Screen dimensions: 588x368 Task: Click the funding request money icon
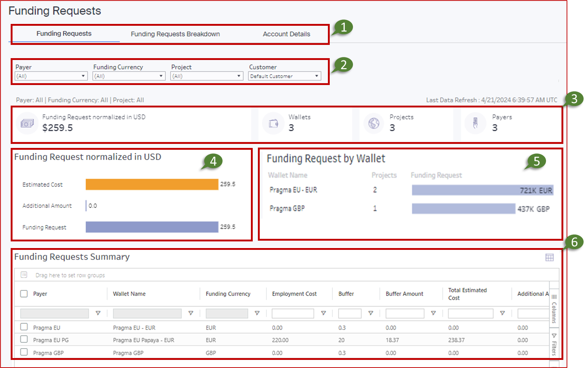(27, 124)
